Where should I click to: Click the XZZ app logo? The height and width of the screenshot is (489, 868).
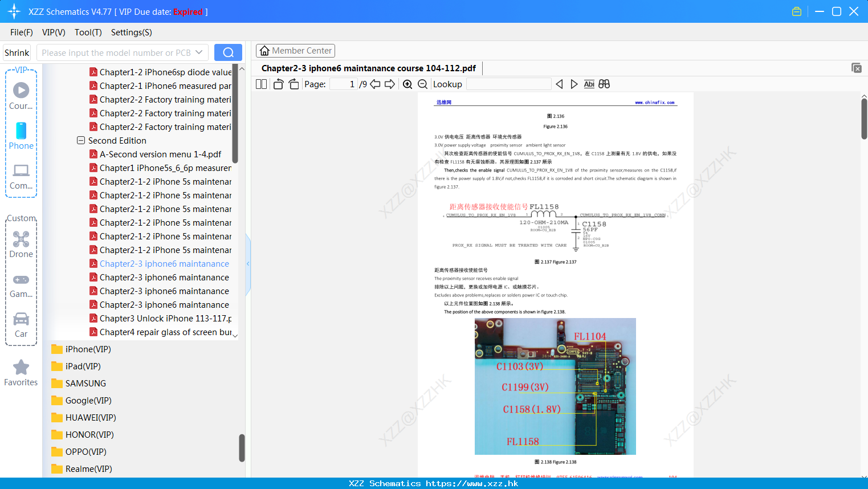click(x=14, y=11)
